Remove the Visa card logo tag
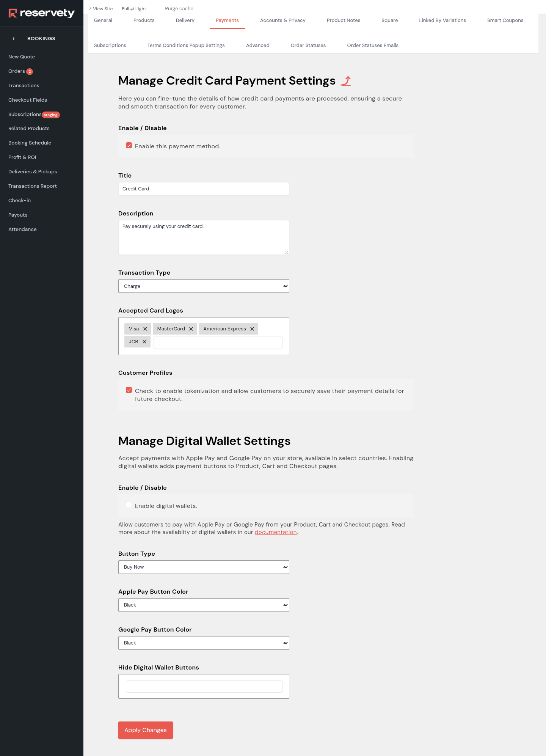Viewport: 546px width, 756px height. (145, 329)
